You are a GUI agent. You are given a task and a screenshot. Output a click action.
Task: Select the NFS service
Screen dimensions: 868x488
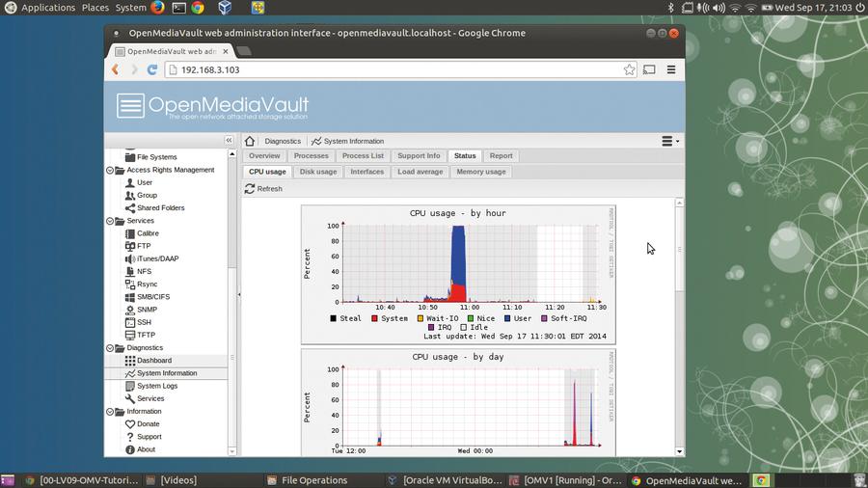tap(138, 272)
